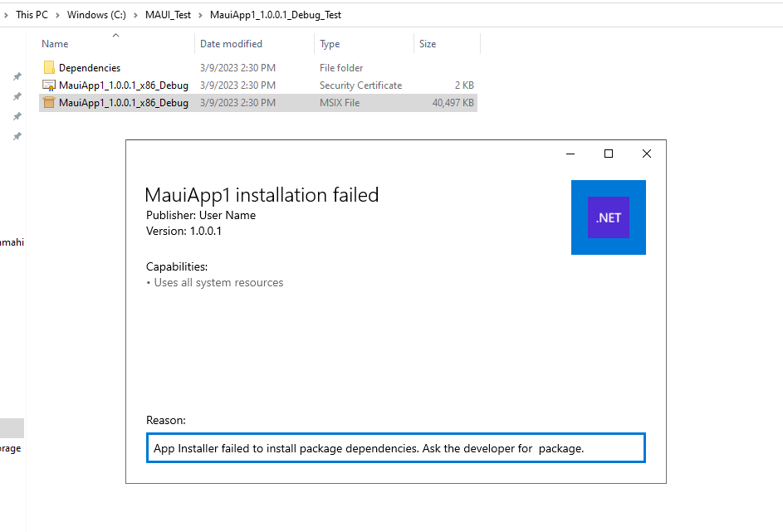
Task: Select the MauiApp1 security certificate file icon
Action: click(x=50, y=85)
